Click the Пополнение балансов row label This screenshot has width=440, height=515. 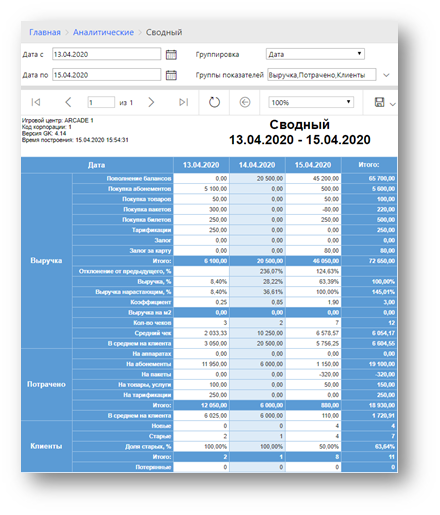click(x=139, y=179)
